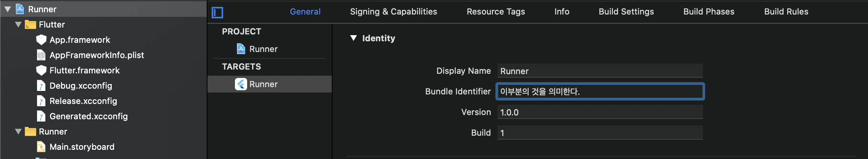
Task: Open the Build Phases tab
Action: [x=709, y=11]
